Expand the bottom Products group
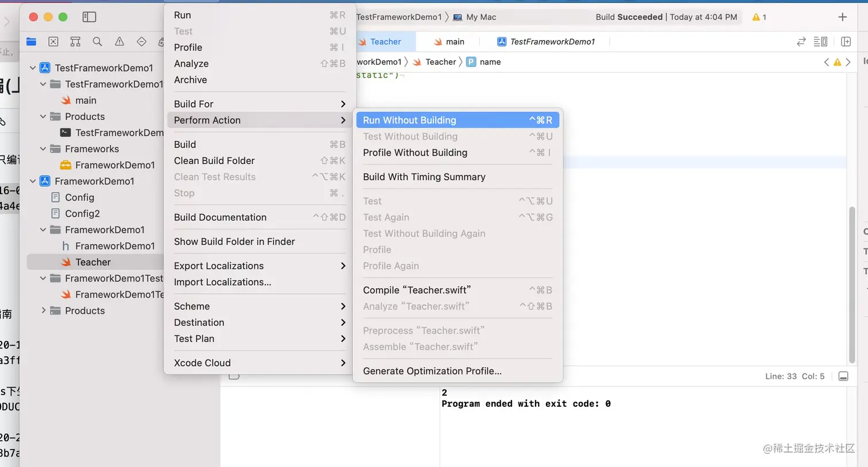The height and width of the screenshot is (467, 868). pyautogui.click(x=43, y=310)
